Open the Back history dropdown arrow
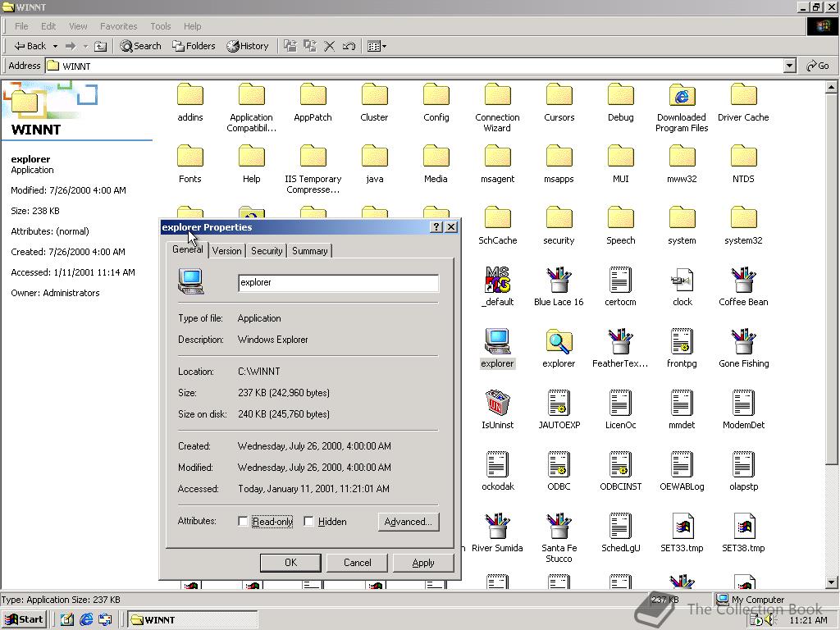The width and height of the screenshot is (840, 630). click(55, 46)
